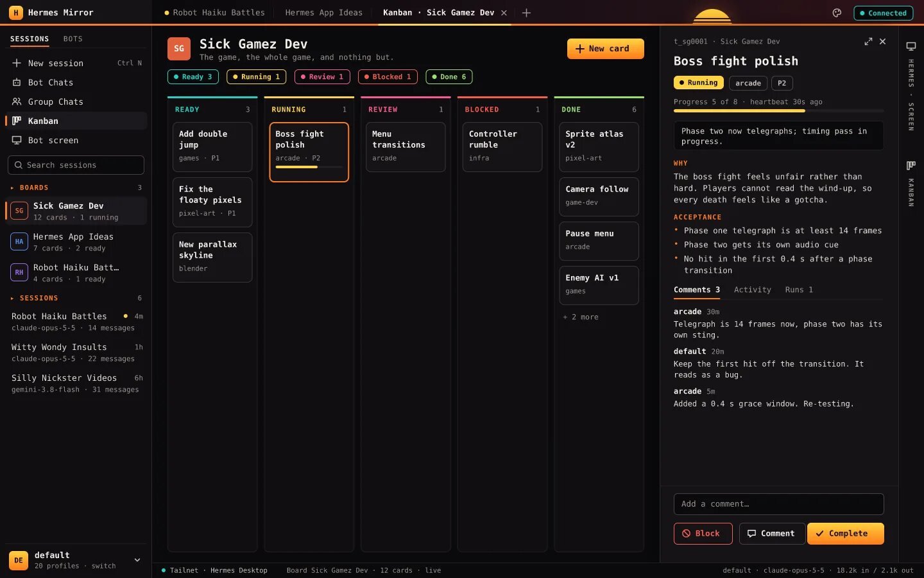This screenshot has height=578, width=924.
Task: Start a new session from the sidebar
Action: point(76,63)
